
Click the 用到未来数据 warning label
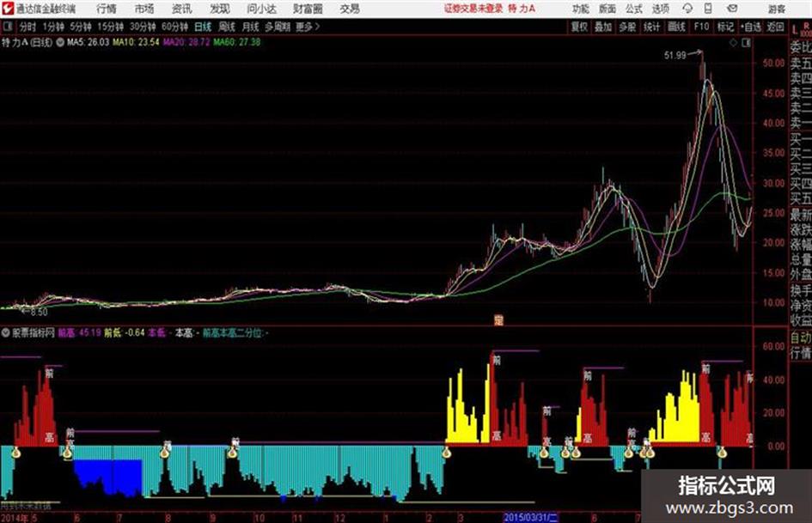(x=27, y=505)
